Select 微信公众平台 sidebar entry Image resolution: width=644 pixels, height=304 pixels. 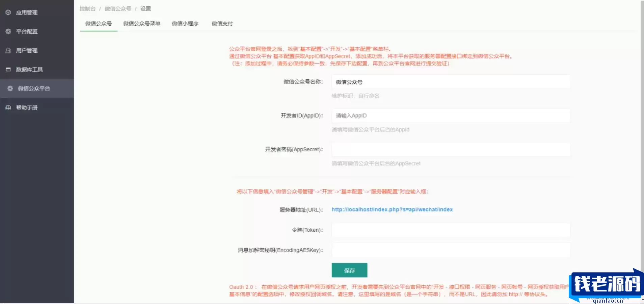click(x=37, y=88)
